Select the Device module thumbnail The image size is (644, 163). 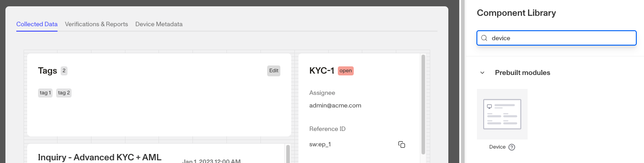(502, 114)
